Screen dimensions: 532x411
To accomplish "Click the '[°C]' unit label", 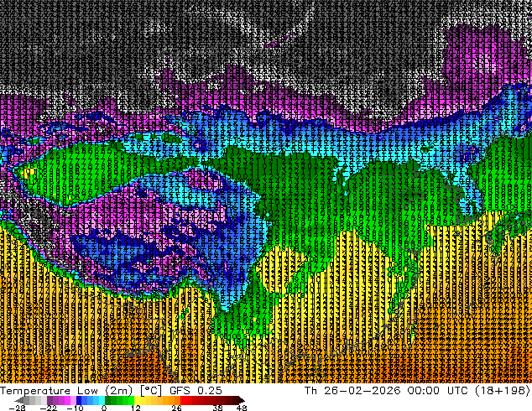I will coord(151,391).
